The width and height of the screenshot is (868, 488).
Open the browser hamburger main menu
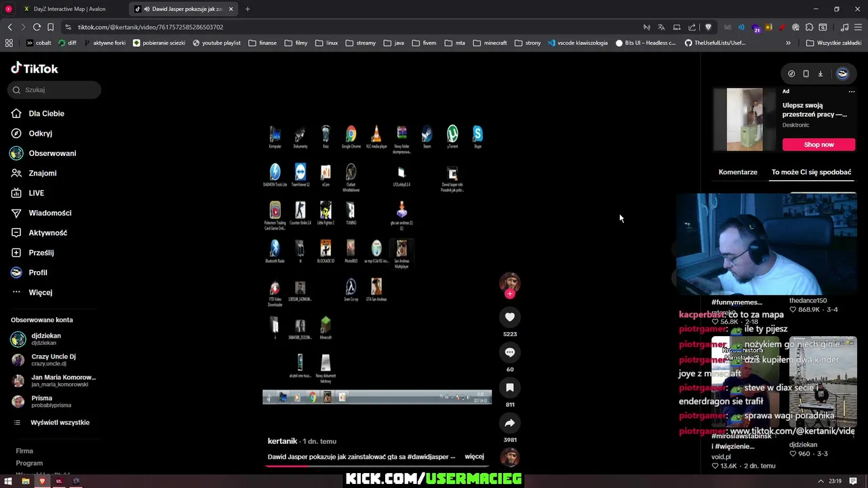(859, 27)
